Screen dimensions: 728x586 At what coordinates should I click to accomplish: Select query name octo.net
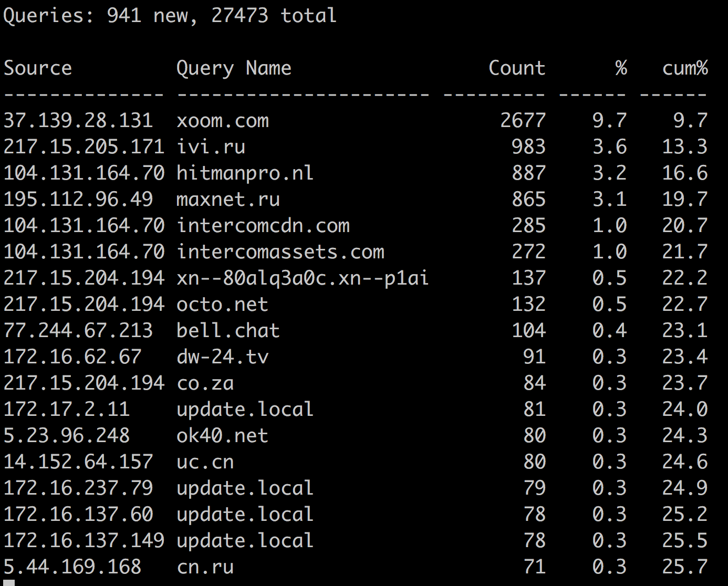coord(223,305)
